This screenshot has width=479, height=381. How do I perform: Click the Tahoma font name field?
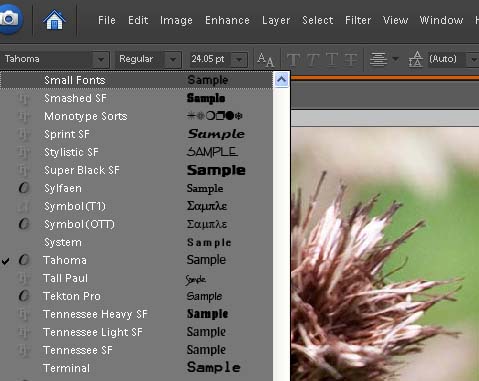click(x=47, y=59)
